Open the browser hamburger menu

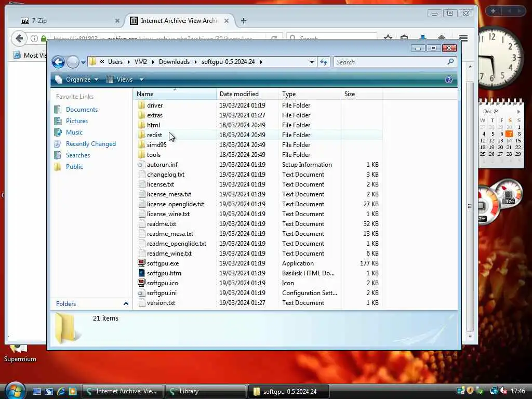click(463, 38)
